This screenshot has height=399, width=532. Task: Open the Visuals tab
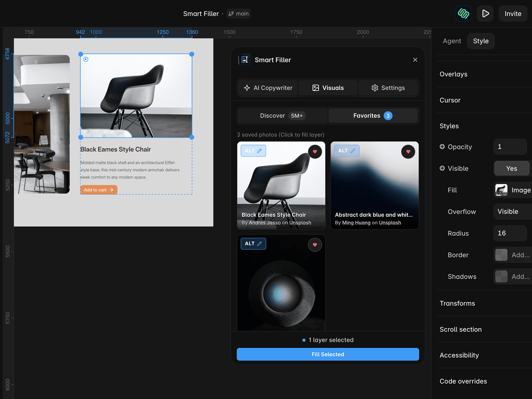tap(328, 88)
